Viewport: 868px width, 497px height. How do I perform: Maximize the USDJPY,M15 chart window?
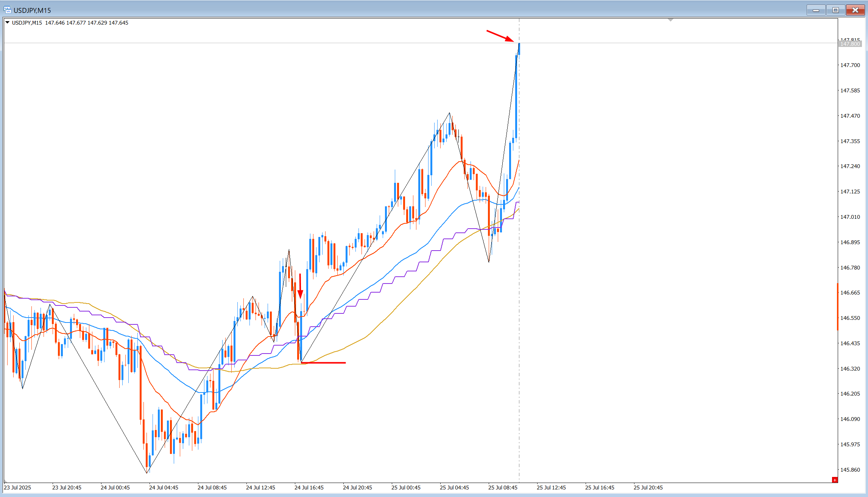[x=835, y=10]
